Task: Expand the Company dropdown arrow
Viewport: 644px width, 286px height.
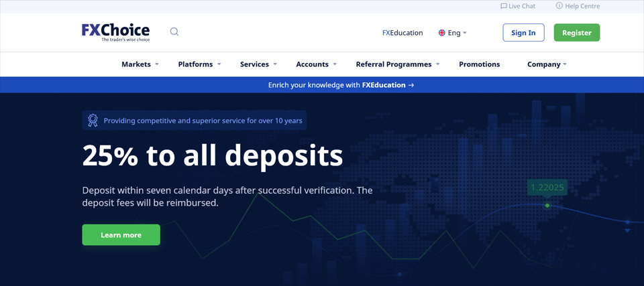Action: pyautogui.click(x=565, y=64)
